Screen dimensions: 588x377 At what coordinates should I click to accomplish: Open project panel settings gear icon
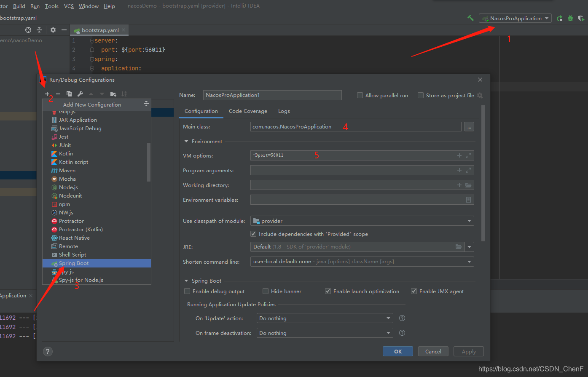[x=53, y=30]
